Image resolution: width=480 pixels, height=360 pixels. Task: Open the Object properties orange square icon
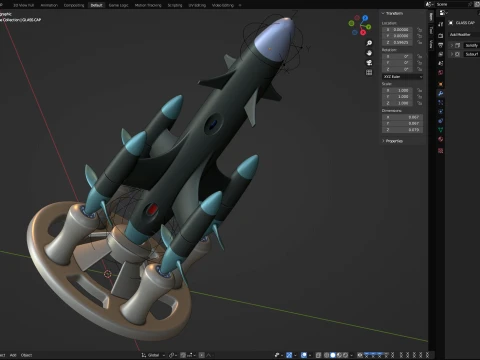click(441, 84)
